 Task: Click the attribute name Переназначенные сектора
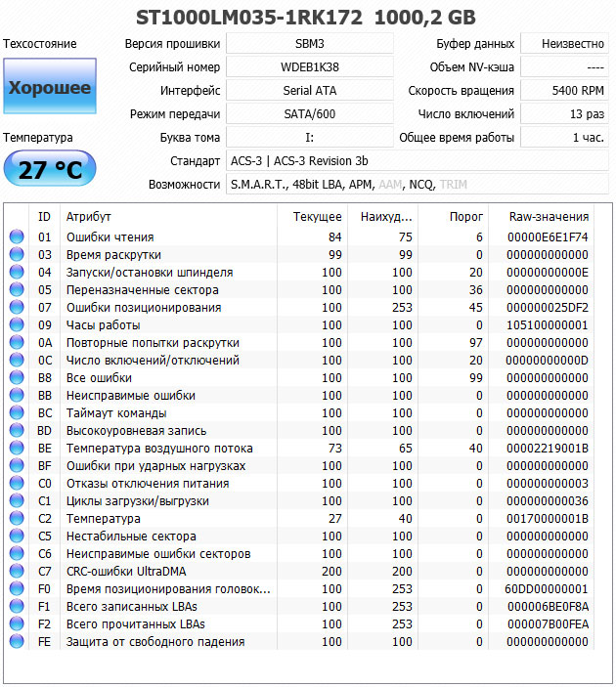(143, 289)
